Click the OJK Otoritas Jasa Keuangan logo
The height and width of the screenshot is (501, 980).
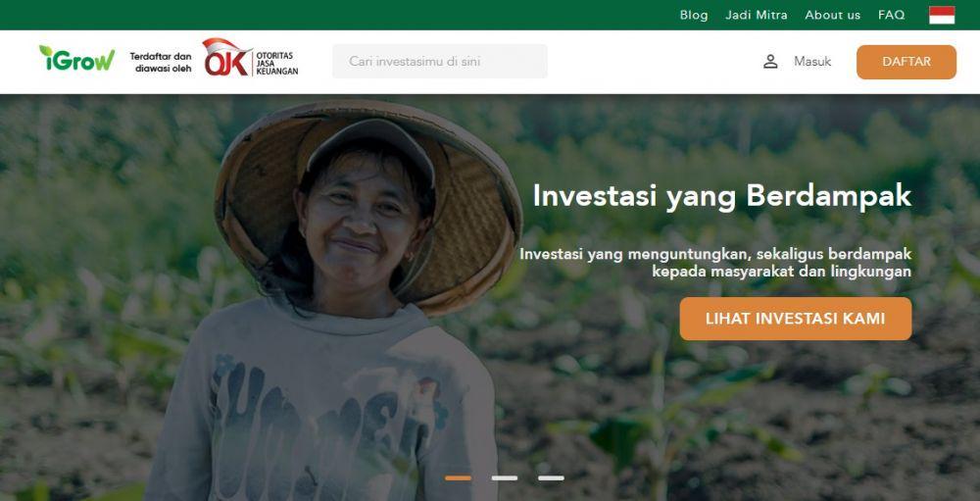250,58
